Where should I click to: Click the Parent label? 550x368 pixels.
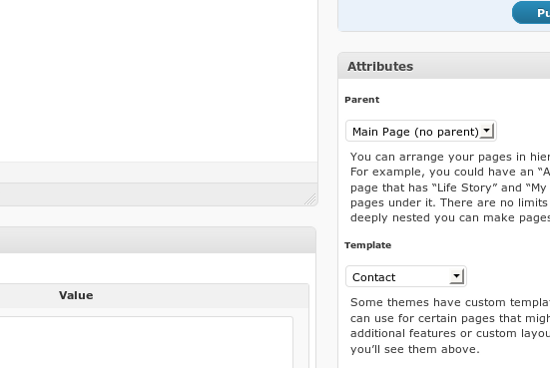(362, 100)
